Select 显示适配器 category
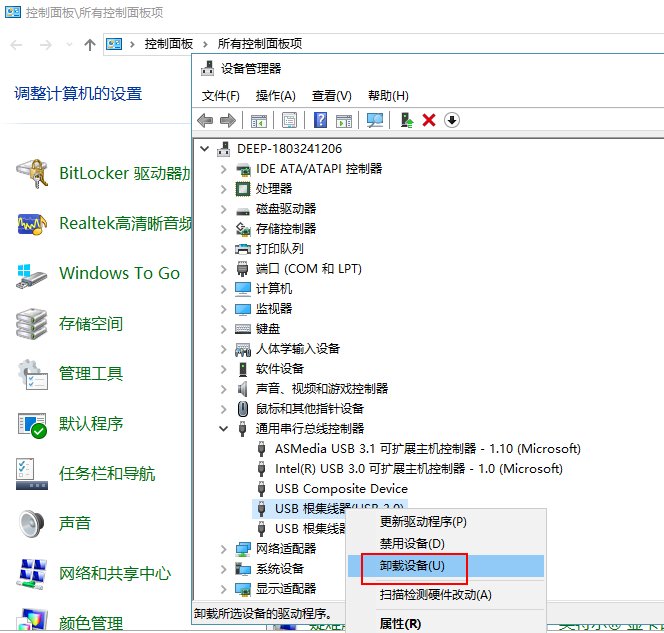Image resolution: width=664 pixels, height=633 pixels. [x=286, y=589]
